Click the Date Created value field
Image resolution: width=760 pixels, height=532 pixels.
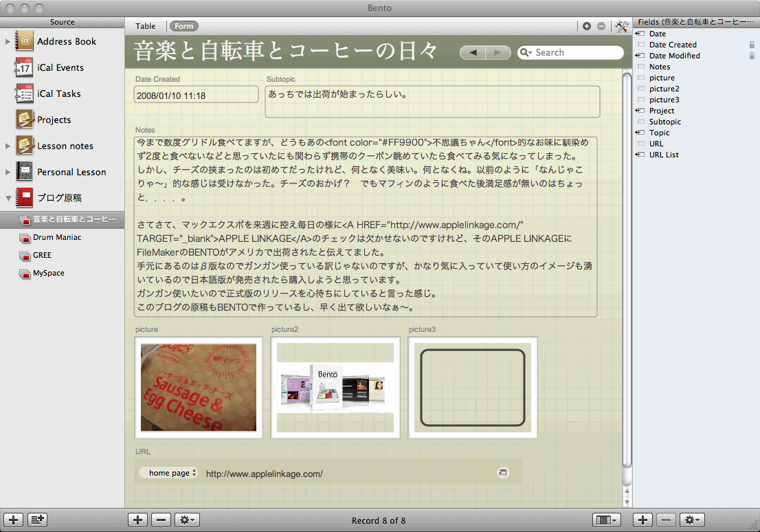pyautogui.click(x=196, y=95)
